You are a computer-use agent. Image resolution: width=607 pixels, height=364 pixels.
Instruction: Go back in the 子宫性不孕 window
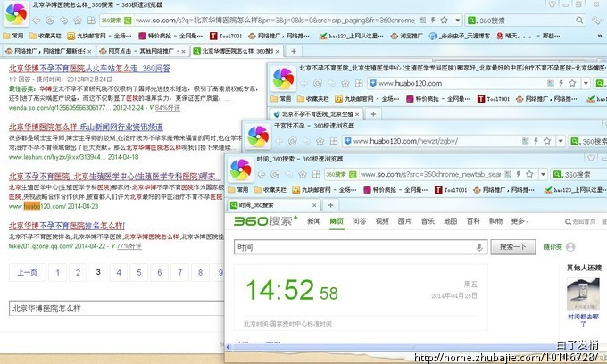[x=279, y=141]
